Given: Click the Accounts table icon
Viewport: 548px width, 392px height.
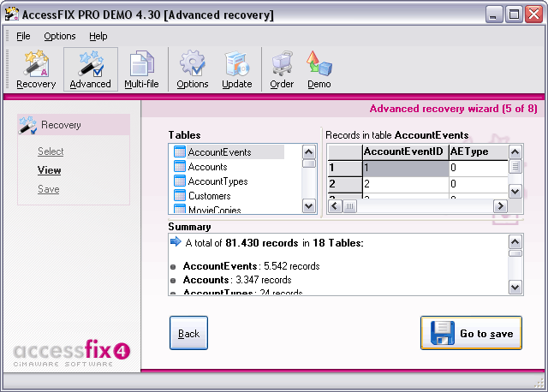Looking at the screenshot, I should click(180, 166).
